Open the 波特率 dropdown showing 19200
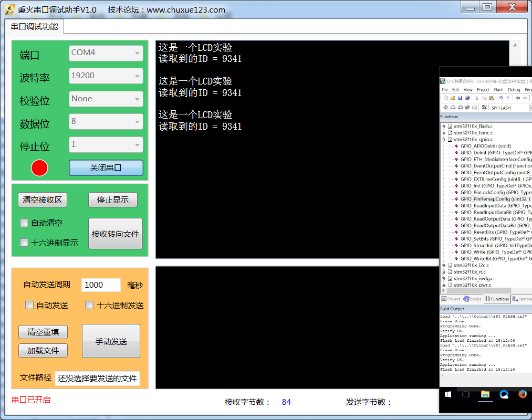This screenshot has width=532, height=420. 106,76
